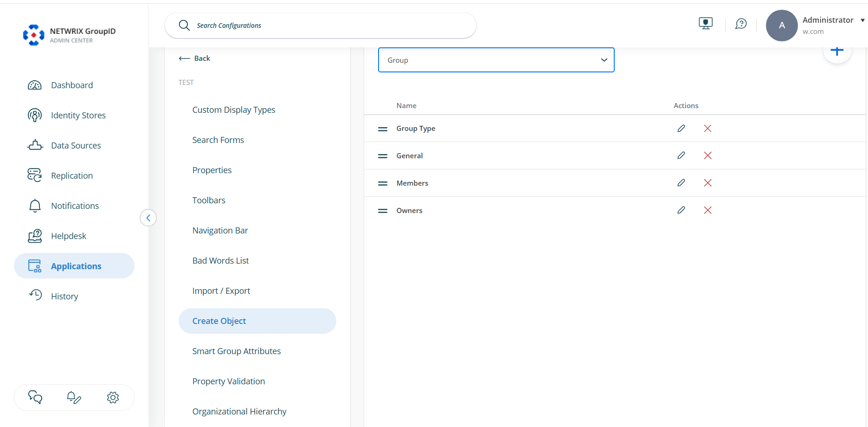Open the Group object type dropdown
The width and height of the screenshot is (868, 427).
(x=496, y=60)
